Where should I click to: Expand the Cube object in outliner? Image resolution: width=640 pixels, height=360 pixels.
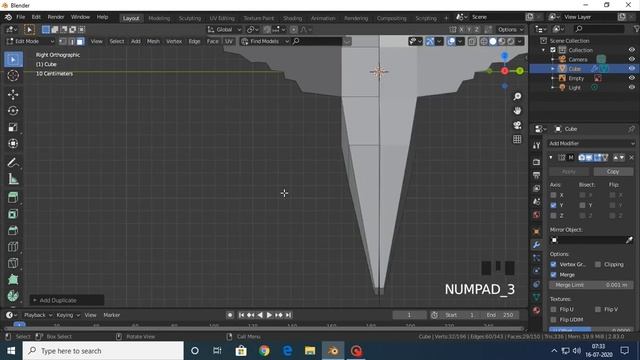(553, 69)
